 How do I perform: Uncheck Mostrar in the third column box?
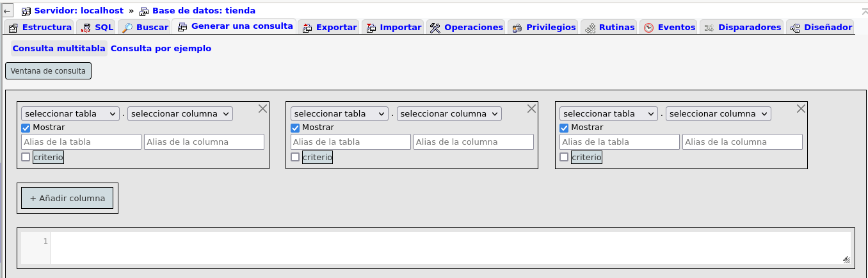point(564,127)
